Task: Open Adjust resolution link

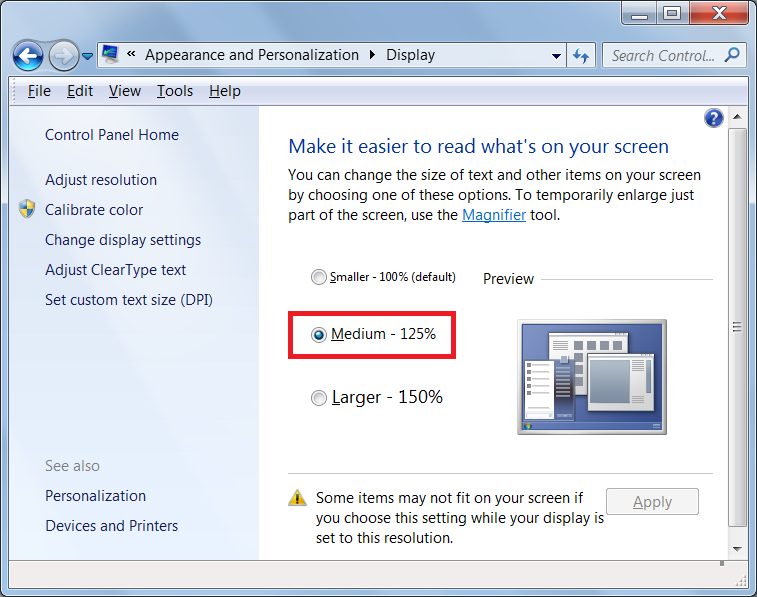Action: pos(101,180)
